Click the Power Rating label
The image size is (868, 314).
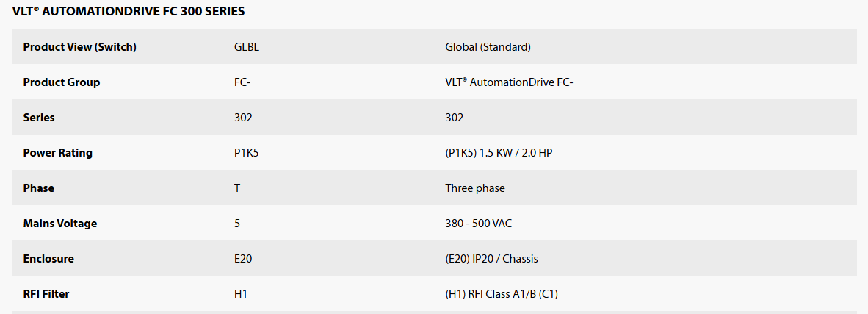(x=57, y=152)
